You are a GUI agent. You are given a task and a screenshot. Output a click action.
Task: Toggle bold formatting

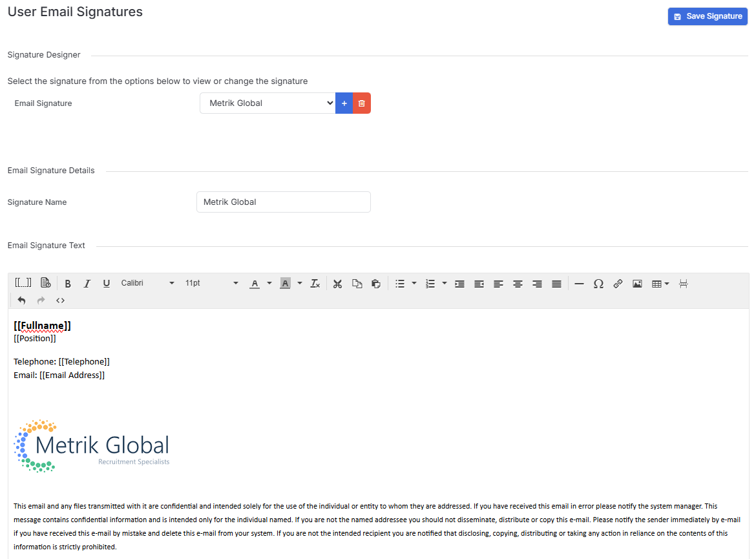coord(68,284)
